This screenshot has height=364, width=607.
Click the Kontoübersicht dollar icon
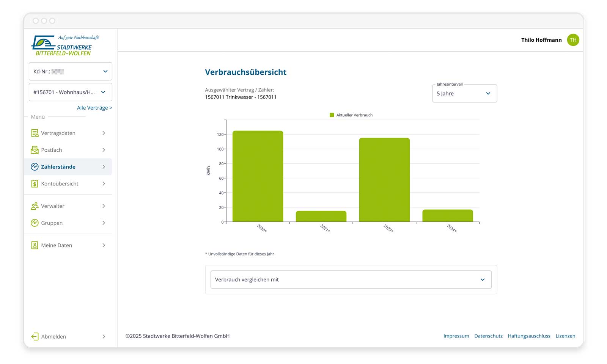(35, 184)
